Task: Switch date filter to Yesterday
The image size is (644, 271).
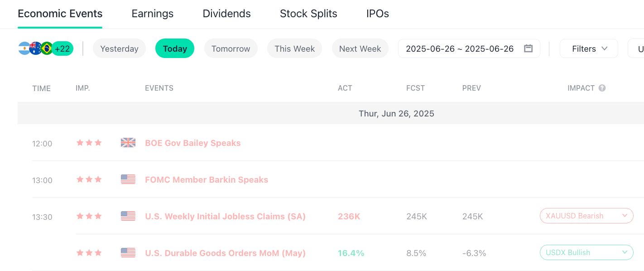Action: [x=119, y=48]
